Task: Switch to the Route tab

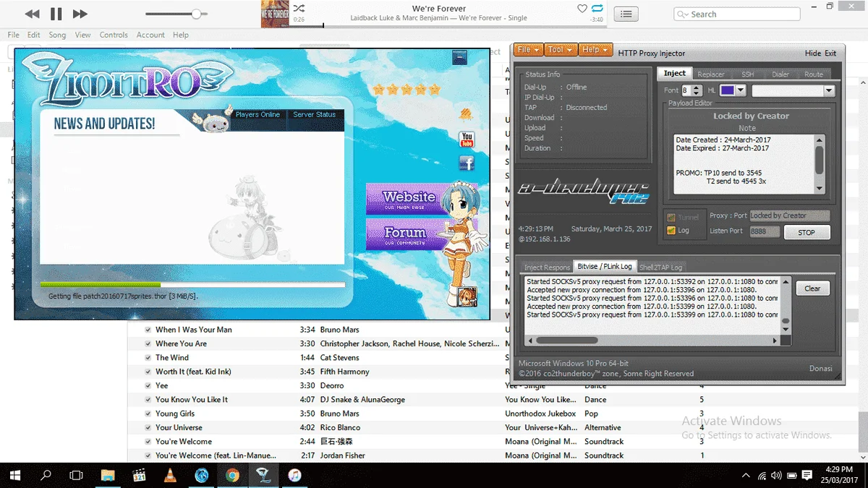Action: pyautogui.click(x=814, y=74)
